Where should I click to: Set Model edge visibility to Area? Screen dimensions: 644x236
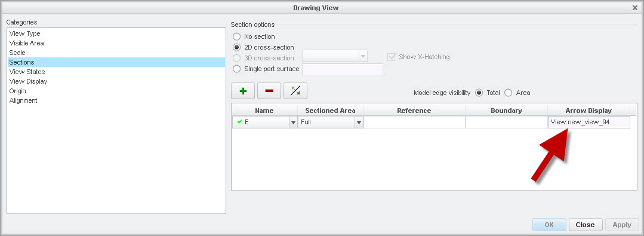click(x=508, y=93)
